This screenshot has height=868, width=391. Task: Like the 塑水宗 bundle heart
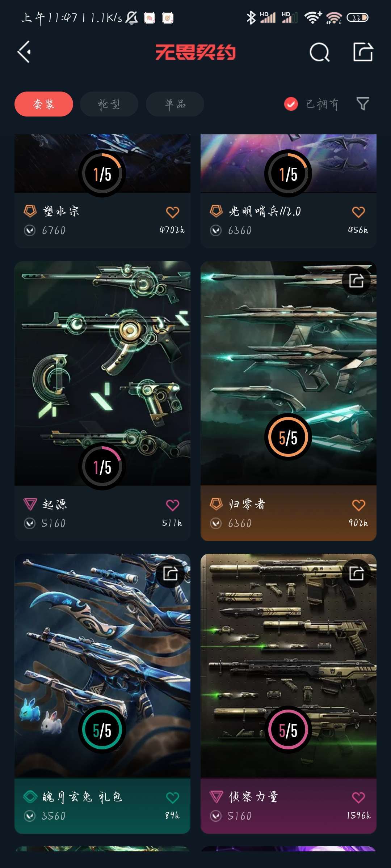coord(173,212)
